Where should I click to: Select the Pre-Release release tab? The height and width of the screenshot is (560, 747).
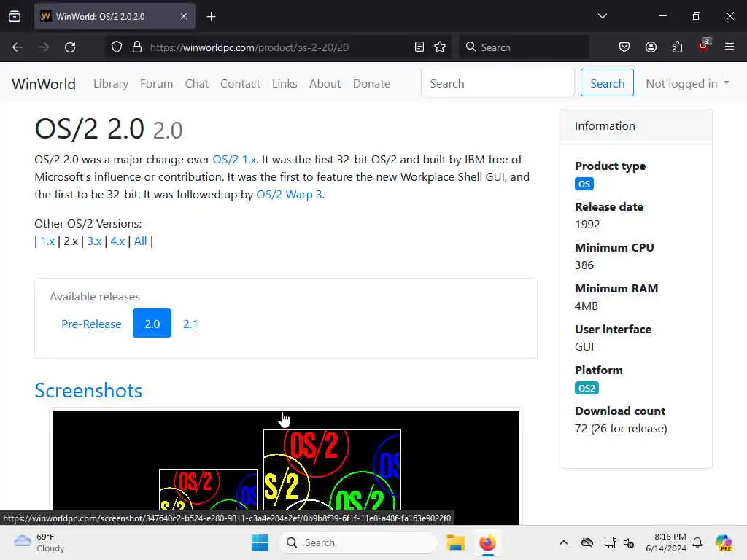91,324
